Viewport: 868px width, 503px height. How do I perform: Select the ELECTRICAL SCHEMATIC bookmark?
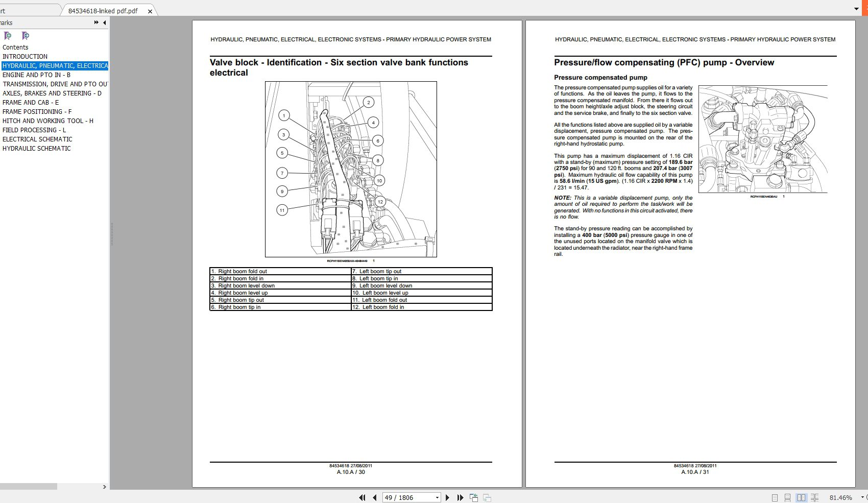pyautogui.click(x=37, y=139)
